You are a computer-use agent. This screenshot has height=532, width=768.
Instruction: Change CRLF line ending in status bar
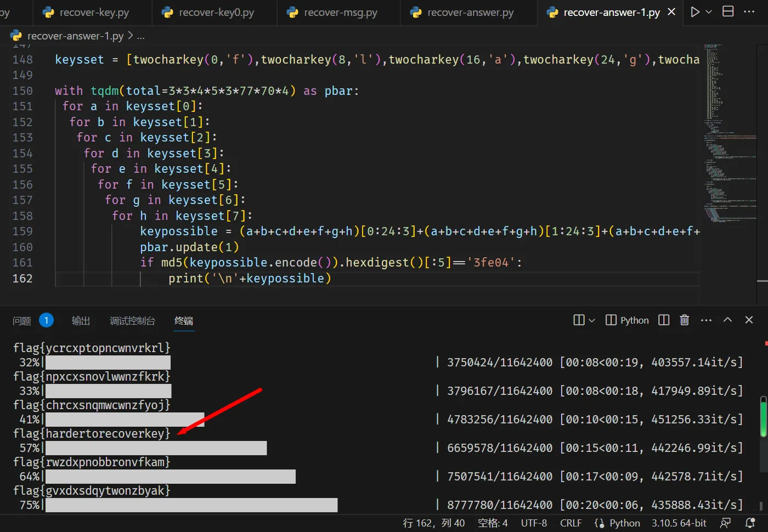[x=571, y=523]
